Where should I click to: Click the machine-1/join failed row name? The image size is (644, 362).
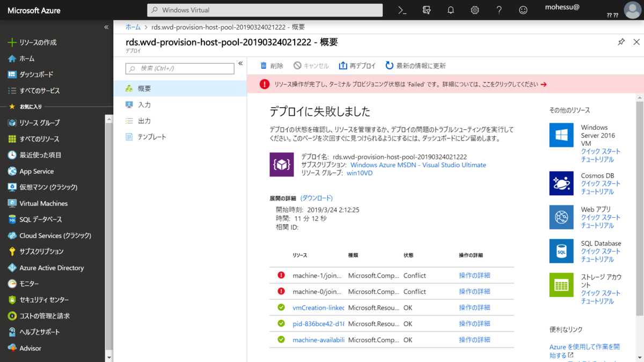pyautogui.click(x=317, y=275)
